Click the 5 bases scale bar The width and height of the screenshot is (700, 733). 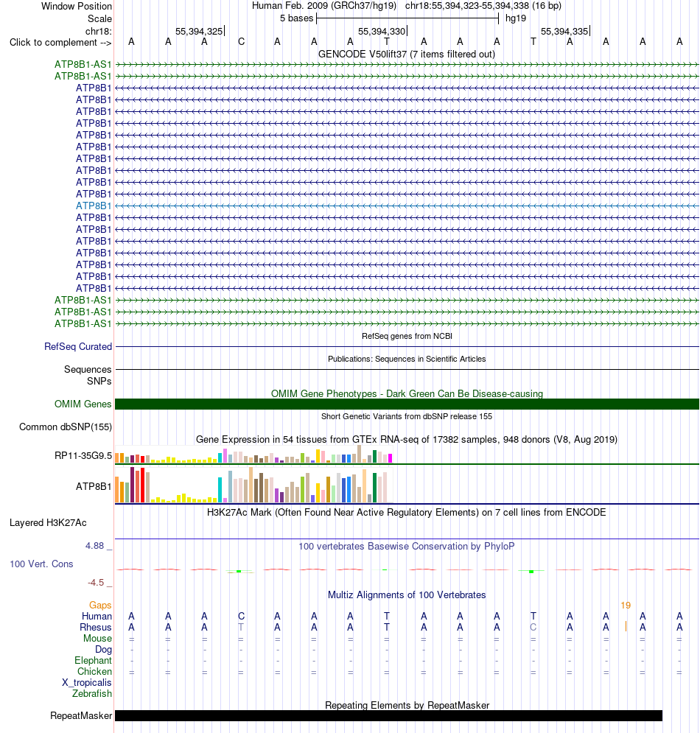coord(407,18)
